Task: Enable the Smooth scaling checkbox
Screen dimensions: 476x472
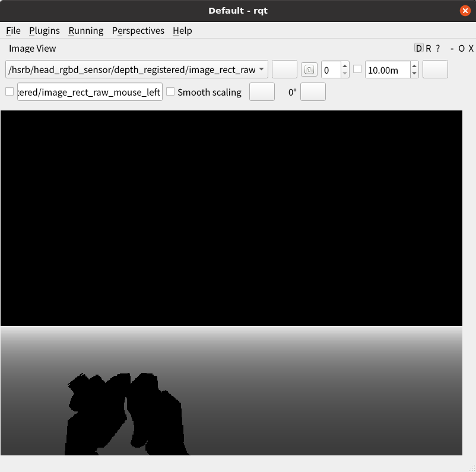Action: [171, 92]
